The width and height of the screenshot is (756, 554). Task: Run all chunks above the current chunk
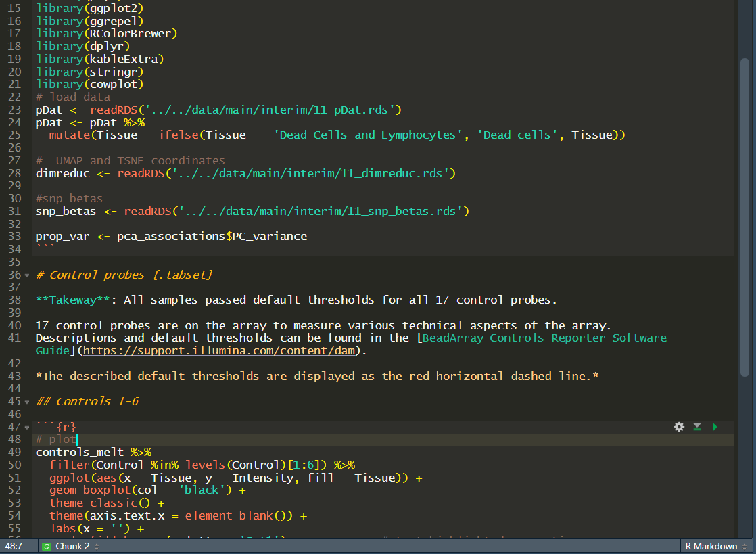point(697,427)
